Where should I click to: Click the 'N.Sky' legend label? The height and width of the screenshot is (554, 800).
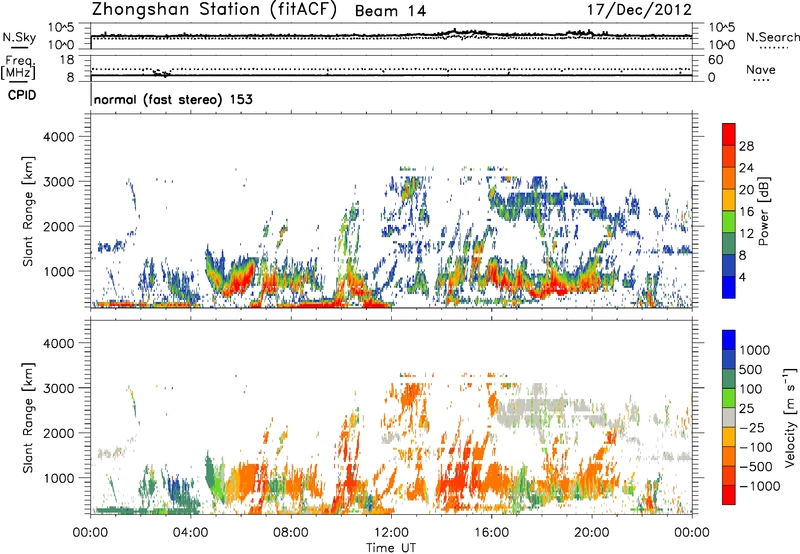click(19, 37)
